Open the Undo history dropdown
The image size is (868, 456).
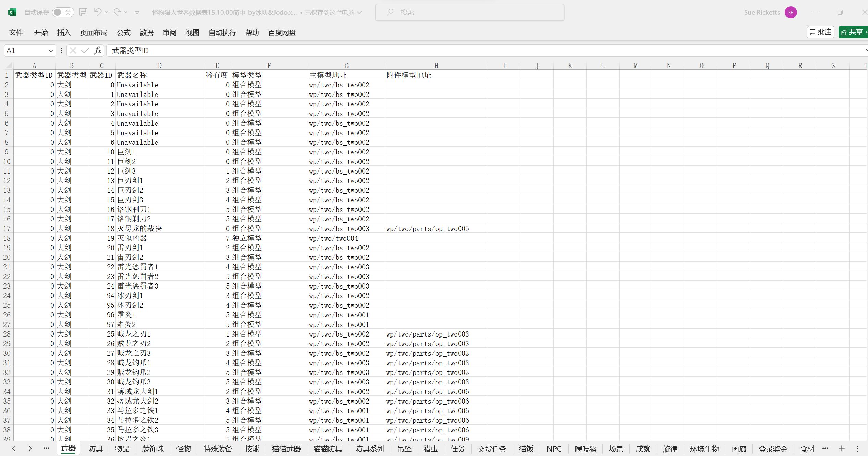(x=106, y=12)
